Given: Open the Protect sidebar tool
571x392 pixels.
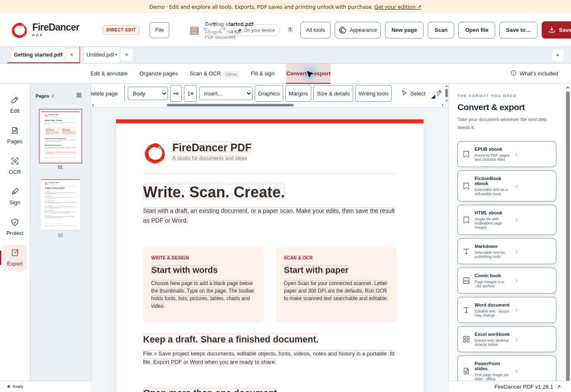Looking at the screenshot, I should click(15, 227).
